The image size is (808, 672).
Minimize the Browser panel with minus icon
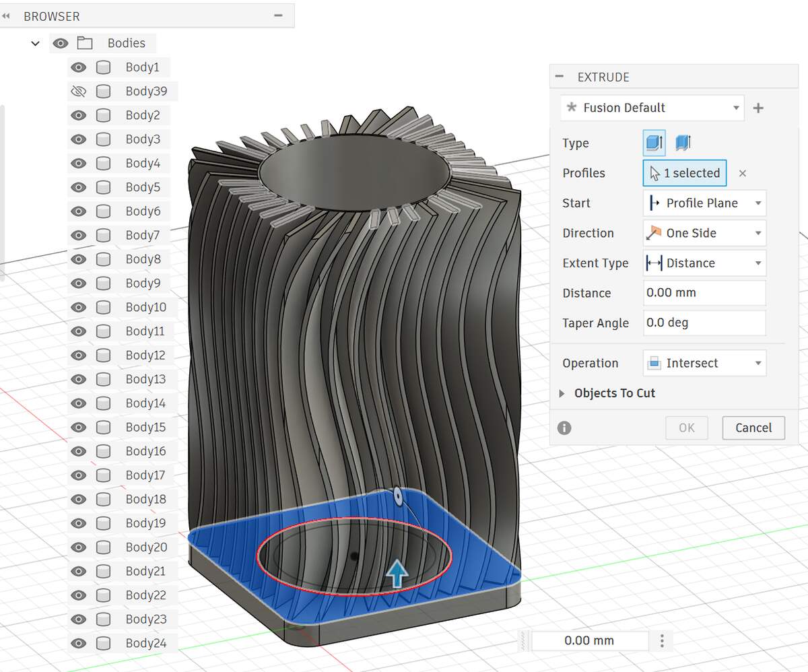point(278,15)
